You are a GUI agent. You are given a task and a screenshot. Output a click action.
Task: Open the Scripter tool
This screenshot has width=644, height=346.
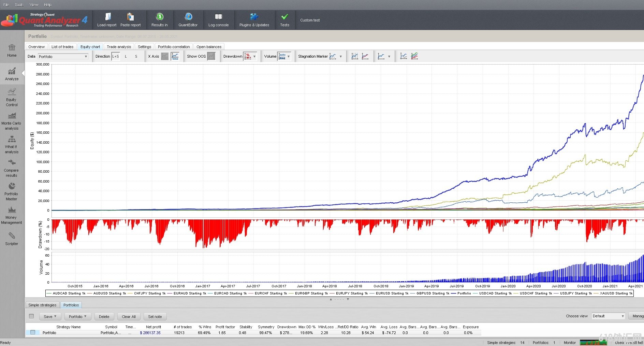tap(12, 239)
